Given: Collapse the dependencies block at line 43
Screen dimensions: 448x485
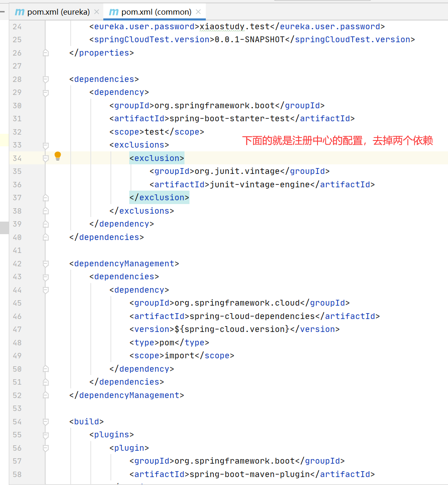Looking at the screenshot, I should tap(46, 277).
